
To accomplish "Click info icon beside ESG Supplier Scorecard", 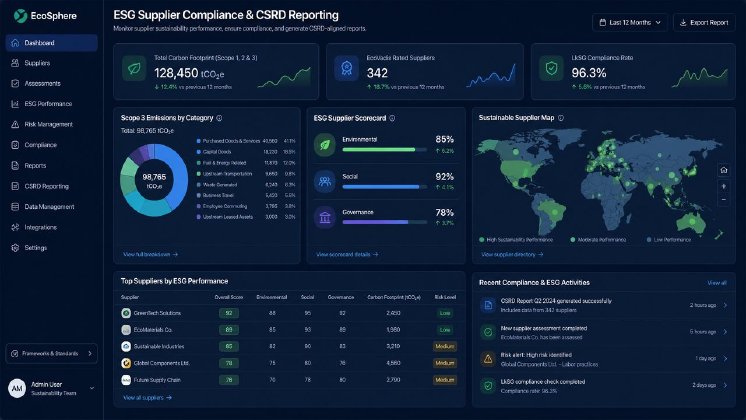I will (x=392, y=118).
